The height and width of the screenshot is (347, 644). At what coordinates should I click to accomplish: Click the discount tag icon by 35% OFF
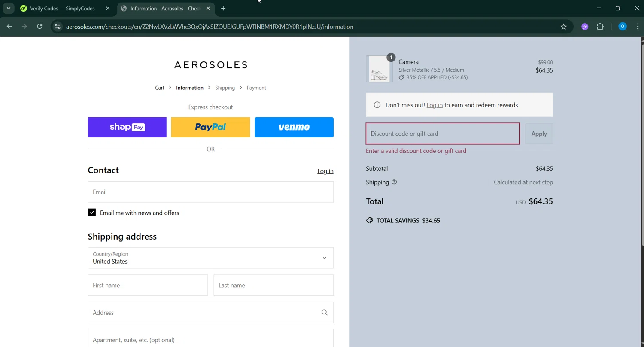(x=401, y=78)
